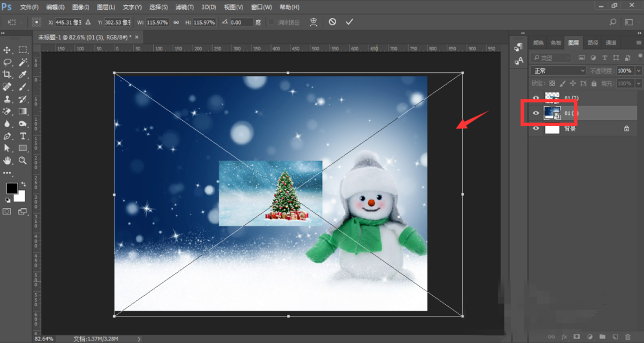This screenshot has height=343, width=644.
Task: Open the 文件(F) menu
Action: click(x=29, y=7)
